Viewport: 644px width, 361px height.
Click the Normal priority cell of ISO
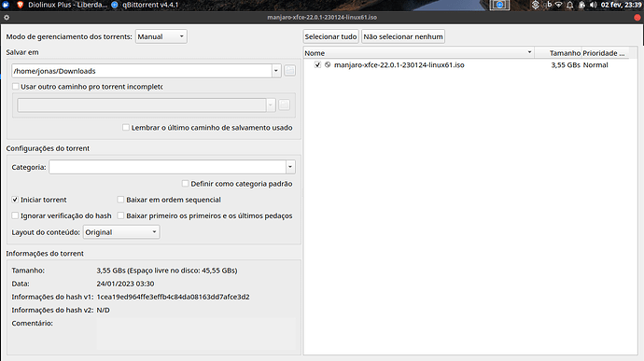(x=595, y=65)
